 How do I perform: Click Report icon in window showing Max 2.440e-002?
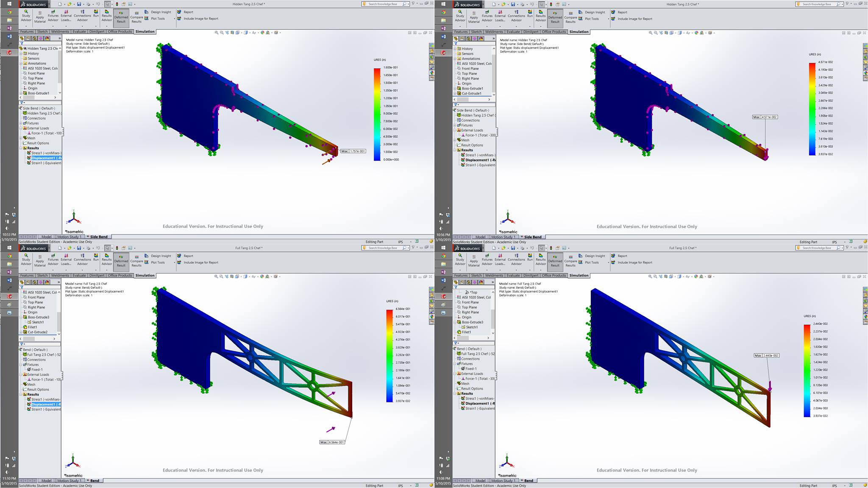pyautogui.click(x=613, y=256)
